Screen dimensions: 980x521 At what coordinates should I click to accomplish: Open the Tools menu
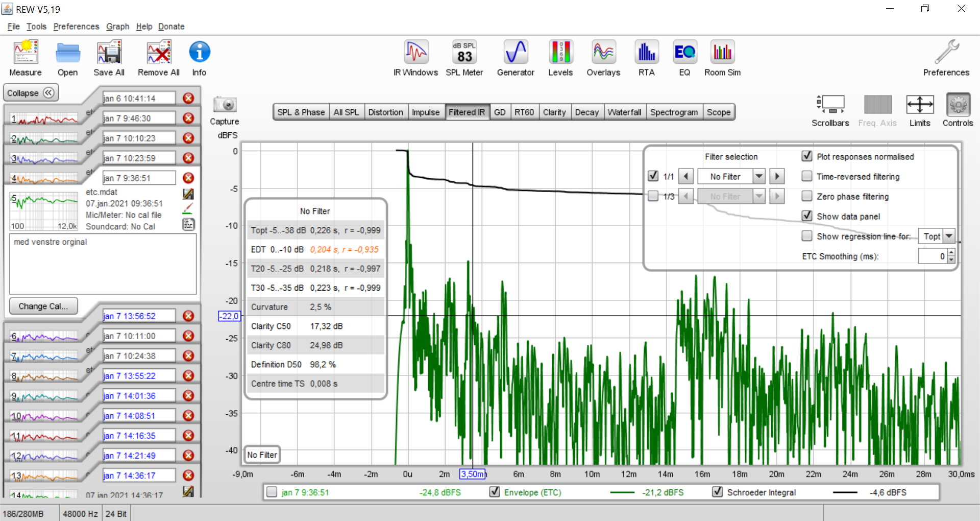36,27
